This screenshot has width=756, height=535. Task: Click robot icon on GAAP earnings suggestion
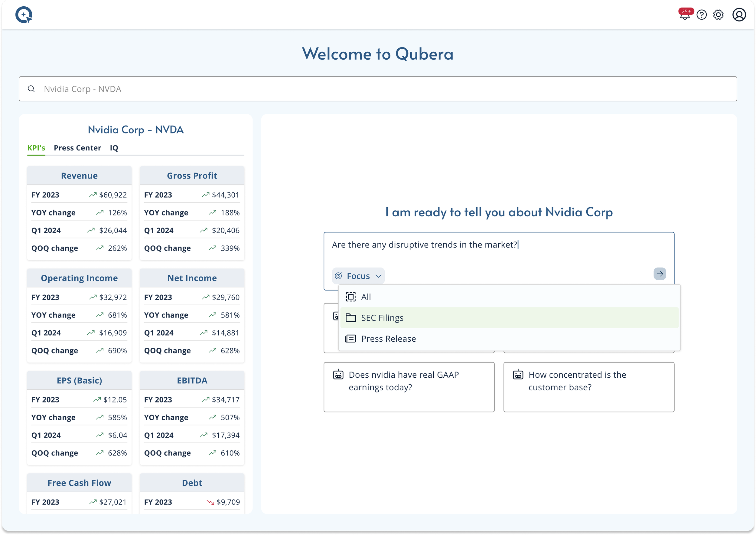[338, 375]
